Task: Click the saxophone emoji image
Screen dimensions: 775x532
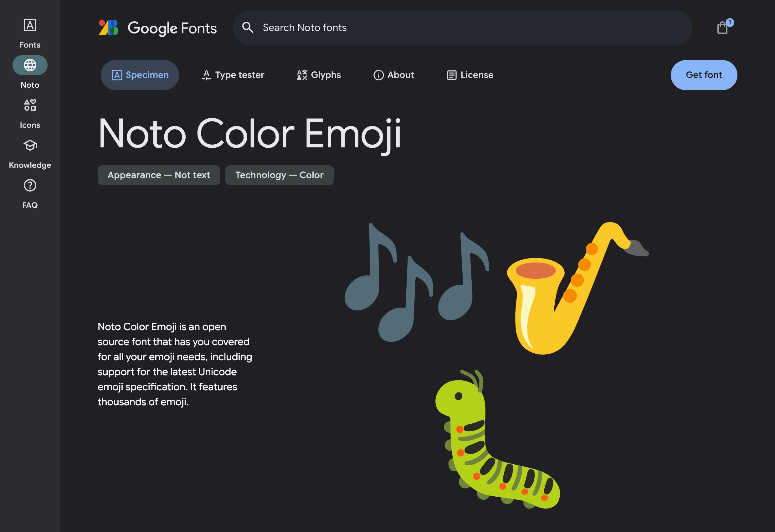Action: tap(567, 293)
